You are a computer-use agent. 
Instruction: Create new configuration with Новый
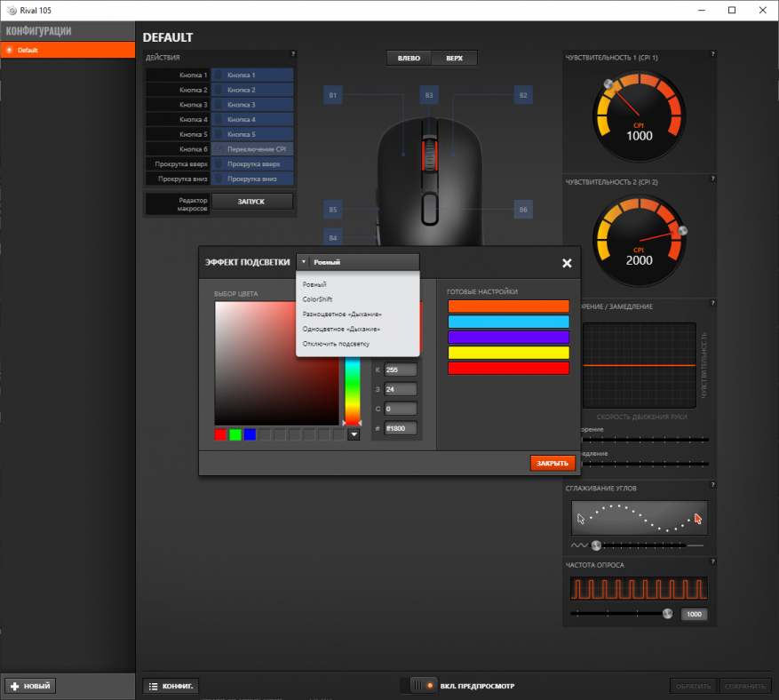[30, 686]
